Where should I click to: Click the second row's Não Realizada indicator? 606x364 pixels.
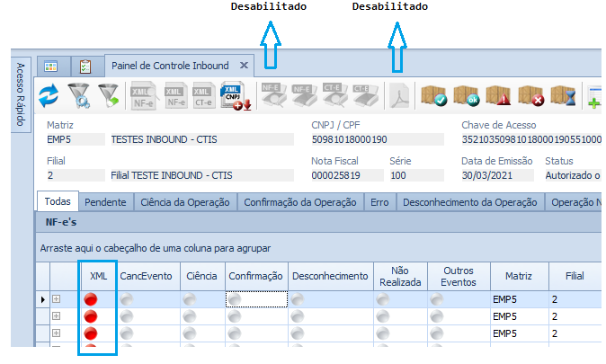coord(383,316)
